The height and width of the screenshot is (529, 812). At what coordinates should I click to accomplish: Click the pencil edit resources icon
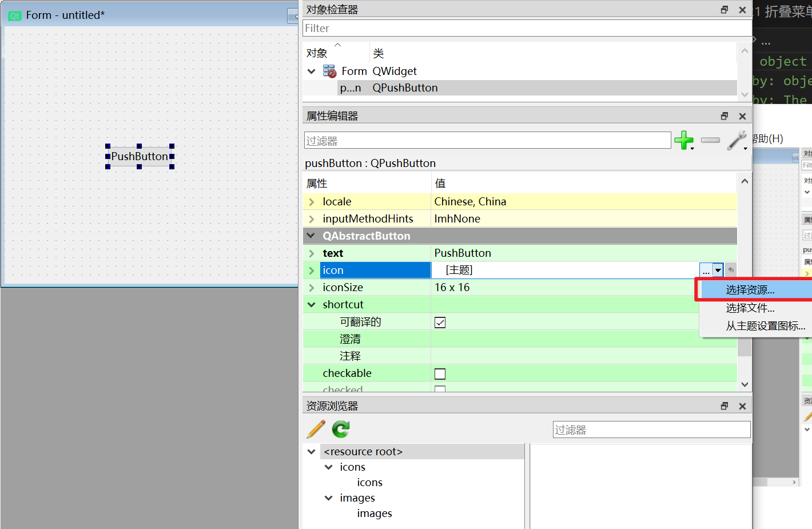pos(316,429)
